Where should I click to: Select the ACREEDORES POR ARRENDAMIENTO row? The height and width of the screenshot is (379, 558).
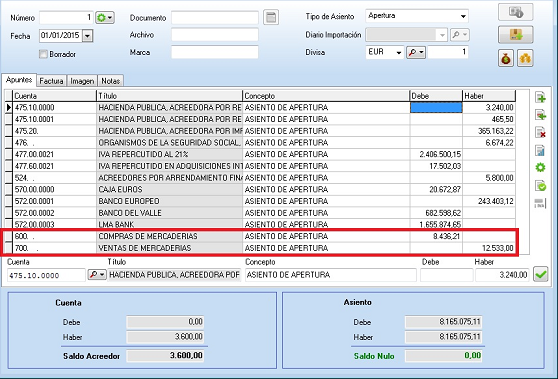[x=260, y=178]
